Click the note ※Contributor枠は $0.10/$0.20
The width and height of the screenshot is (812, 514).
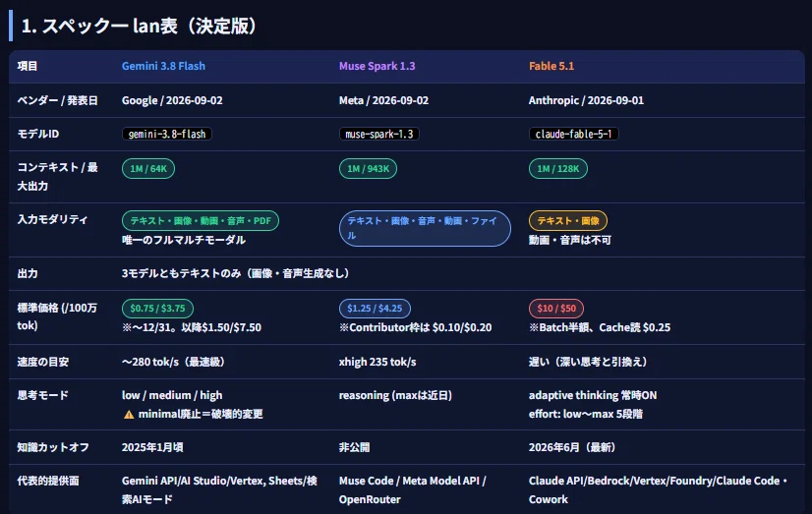415,327
